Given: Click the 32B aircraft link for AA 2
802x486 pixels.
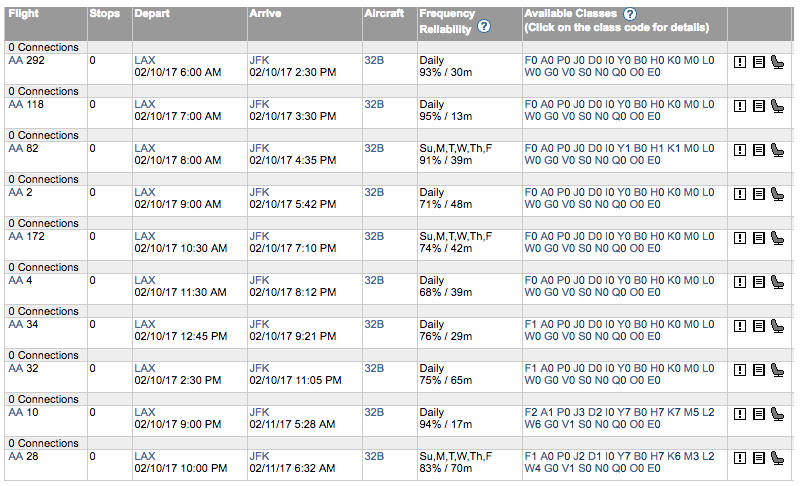Looking at the screenshot, I should [x=374, y=192].
